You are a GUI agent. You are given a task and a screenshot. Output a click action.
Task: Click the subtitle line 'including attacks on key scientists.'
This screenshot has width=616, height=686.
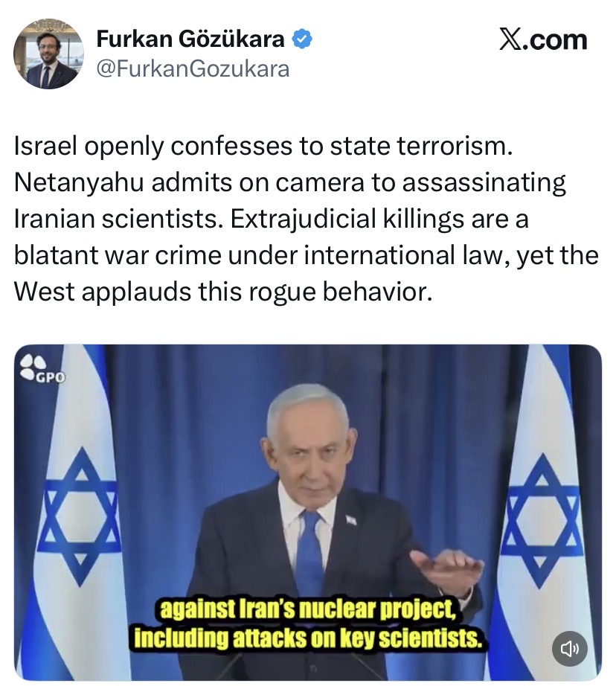coord(308,638)
